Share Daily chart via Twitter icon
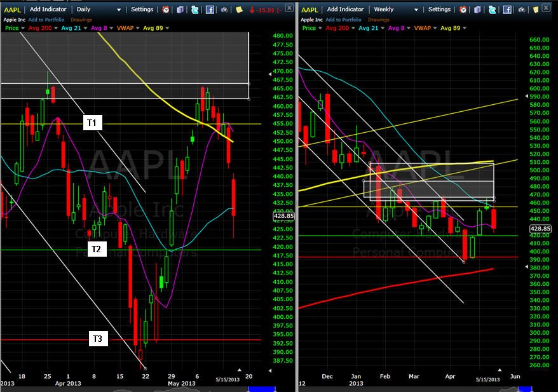This screenshot has width=558, height=392. coord(194,10)
